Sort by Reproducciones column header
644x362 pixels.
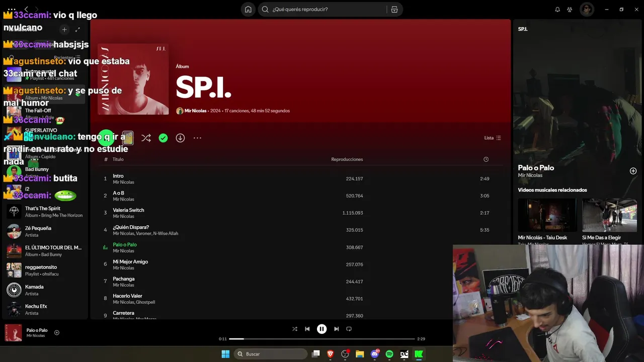pyautogui.click(x=347, y=159)
